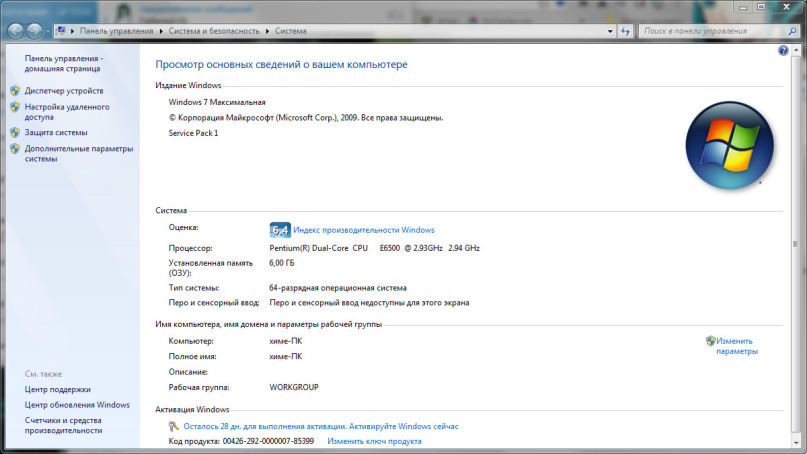This screenshot has width=807, height=454.
Task: Go forward using the Forward arrow button
Action: (34, 31)
